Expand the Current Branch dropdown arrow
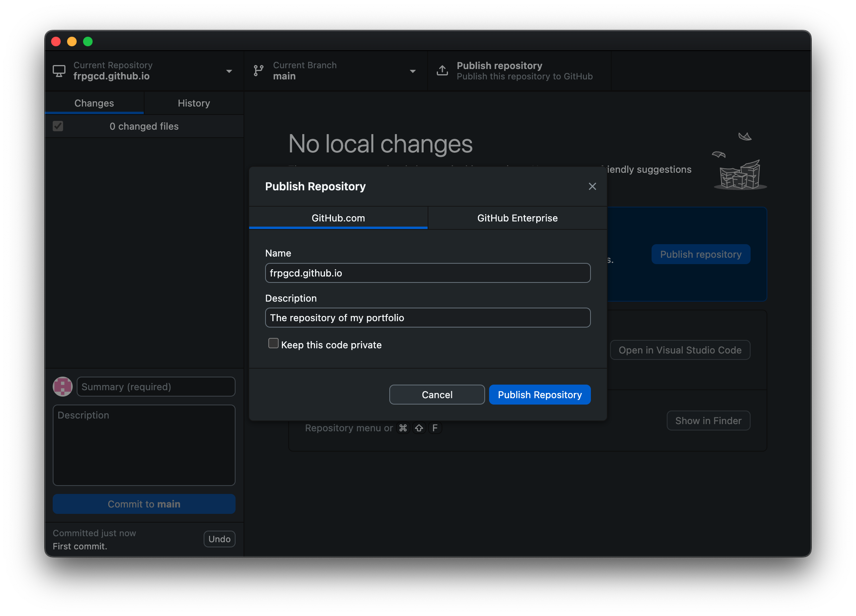856x616 pixels. pyautogui.click(x=413, y=71)
